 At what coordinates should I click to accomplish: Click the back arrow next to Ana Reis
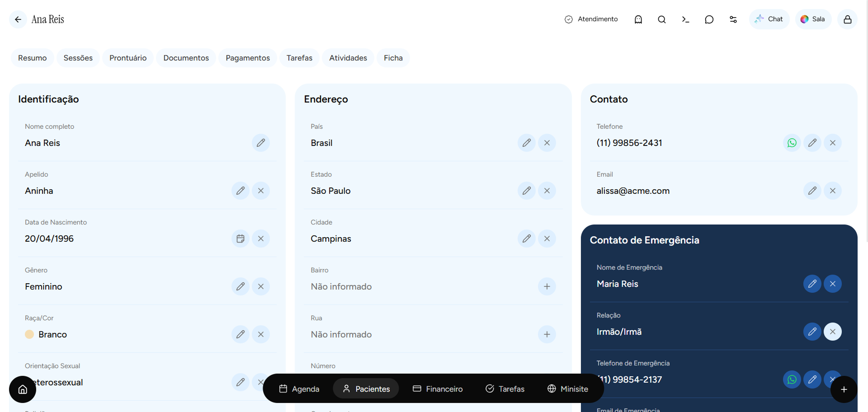click(x=18, y=19)
